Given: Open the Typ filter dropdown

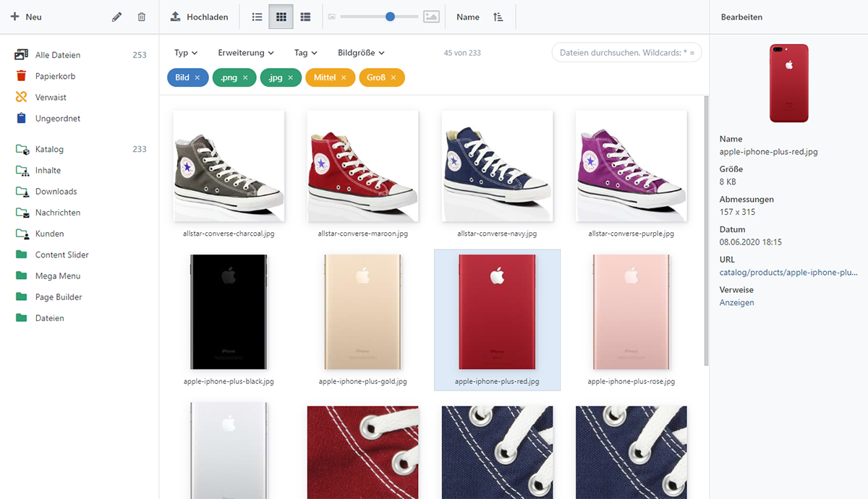Looking at the screenshot, I should (x=186, y=53).
